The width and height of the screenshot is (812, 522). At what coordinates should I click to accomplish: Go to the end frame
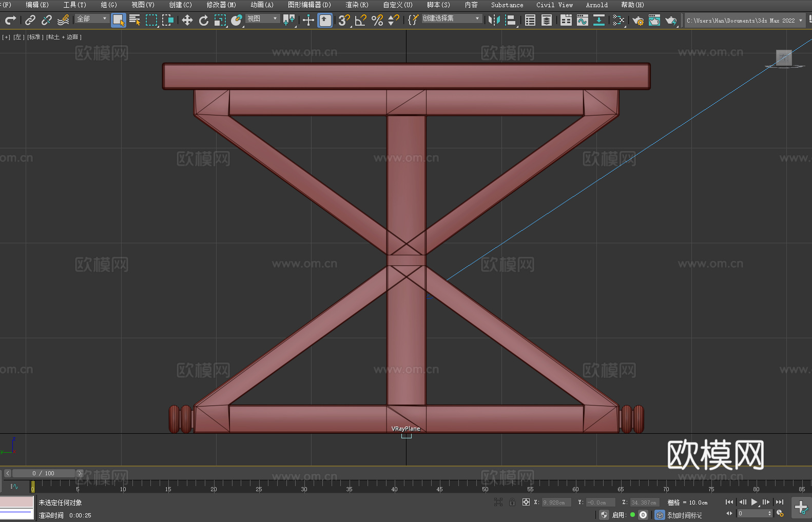780,502
